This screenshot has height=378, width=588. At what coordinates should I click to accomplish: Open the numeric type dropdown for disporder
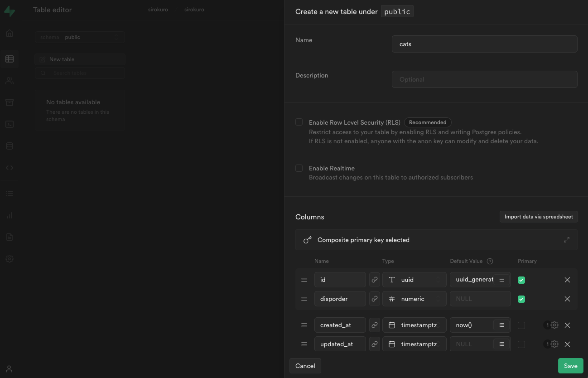[x=414, y=299]
